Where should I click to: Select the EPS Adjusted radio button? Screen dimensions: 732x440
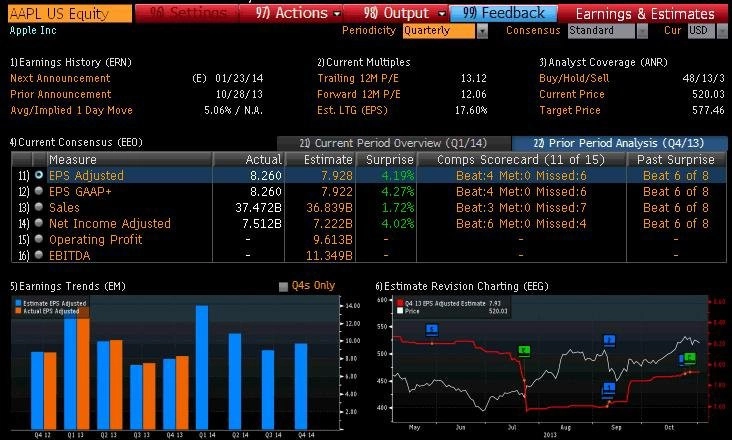point(39,175)
